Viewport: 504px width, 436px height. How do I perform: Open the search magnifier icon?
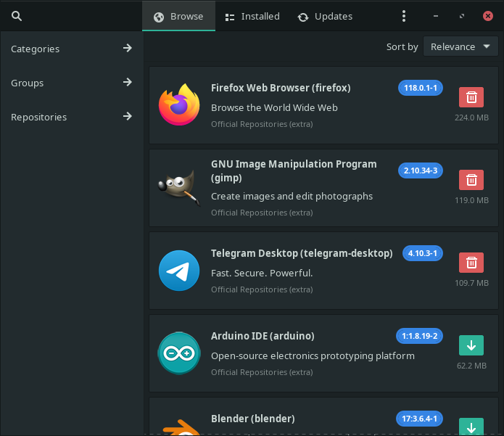tap(17, 16)
